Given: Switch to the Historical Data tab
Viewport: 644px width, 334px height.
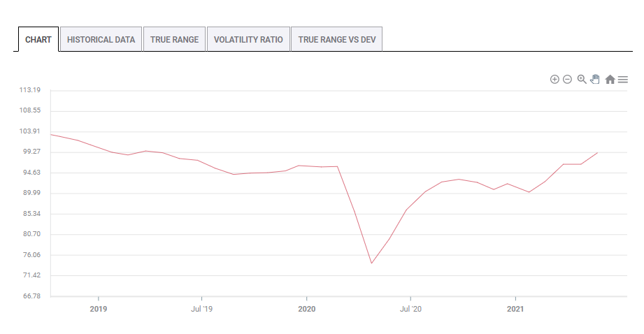Looking at the screenshot, I should pyautogui.click(x=101, y=39).
